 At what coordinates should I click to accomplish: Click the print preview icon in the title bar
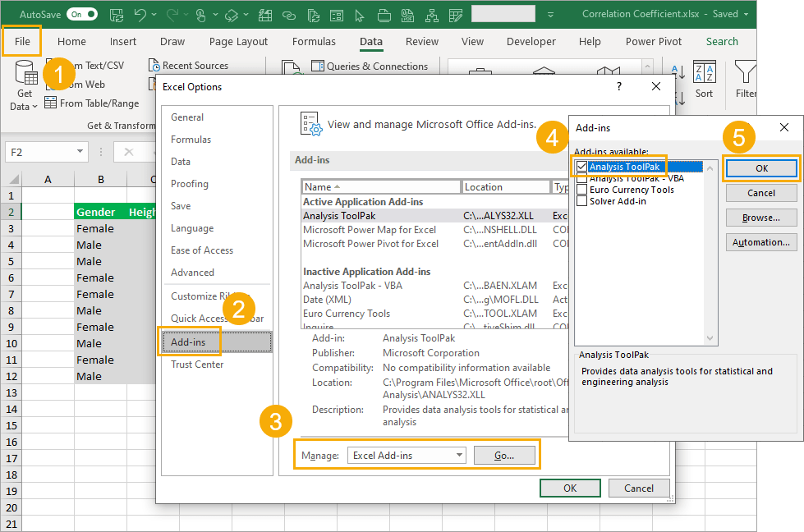click(x=384, y=16)
